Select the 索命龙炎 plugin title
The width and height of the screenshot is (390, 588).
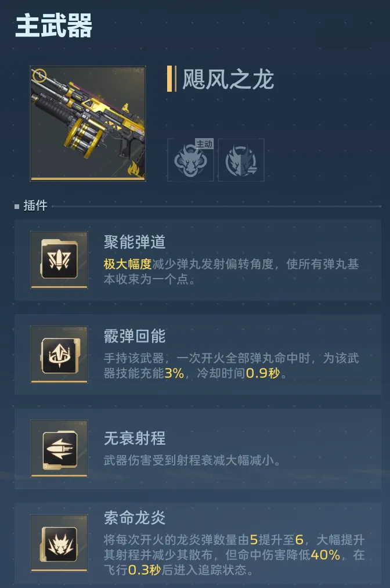click(135, 518)
